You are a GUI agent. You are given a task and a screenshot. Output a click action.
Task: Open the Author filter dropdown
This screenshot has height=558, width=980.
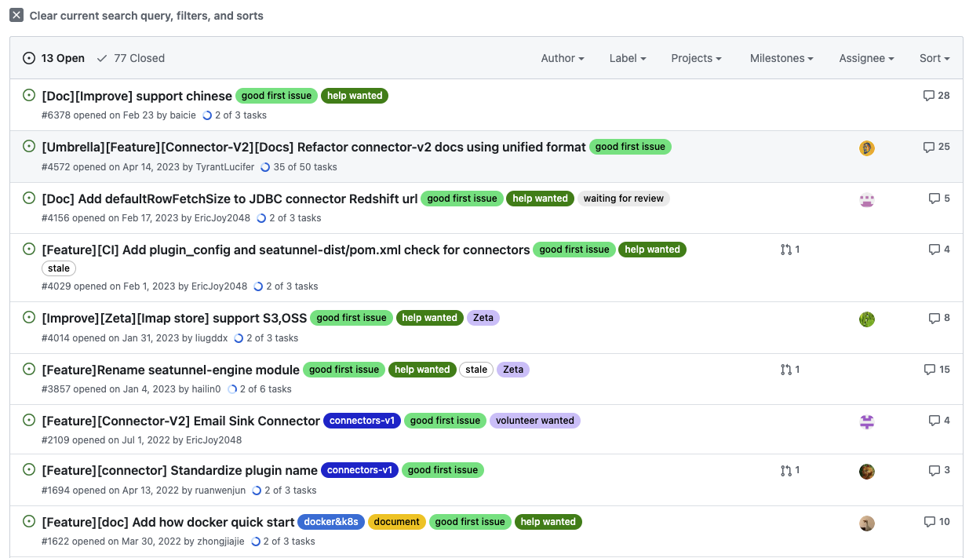click(x=563, y=58)
